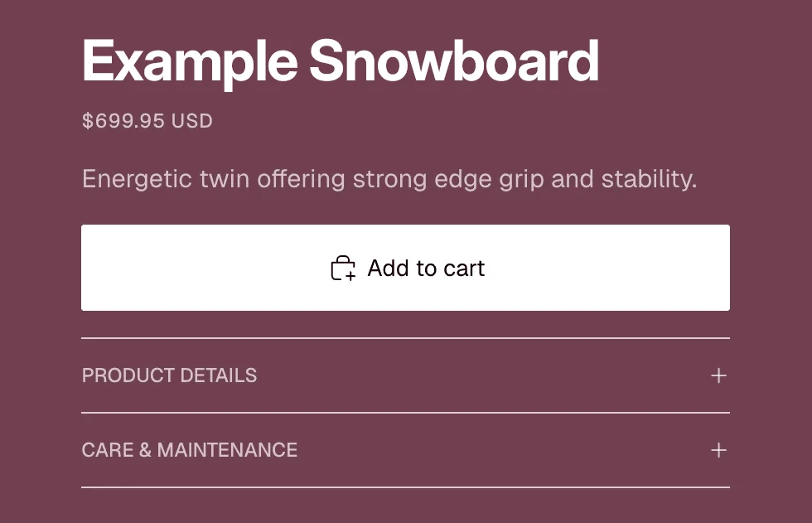Click the divider line above Product Details

click(x=405, y=338)
